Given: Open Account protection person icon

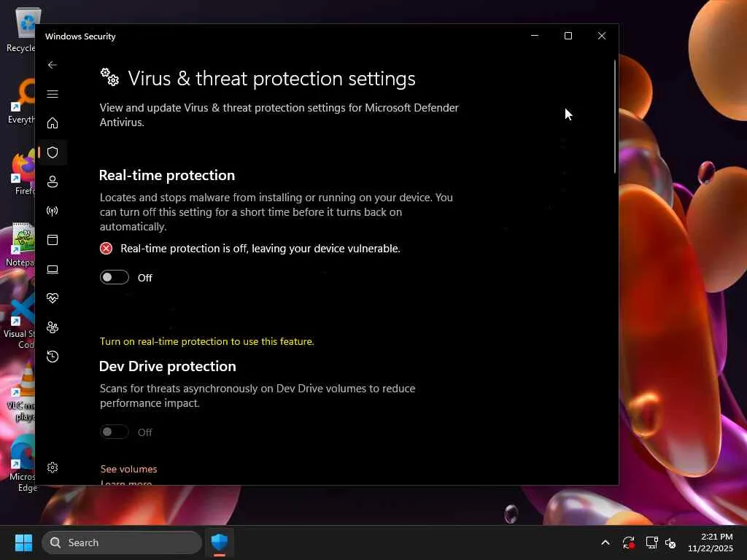Looking at the screenshot, I should (x=53, y=182).
